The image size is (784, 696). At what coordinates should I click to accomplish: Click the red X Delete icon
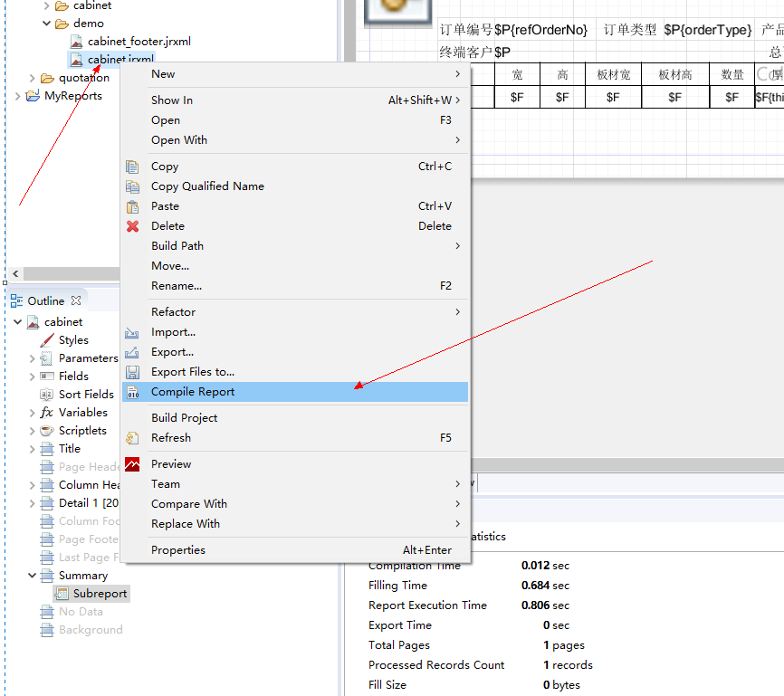(x=132, y=226)
